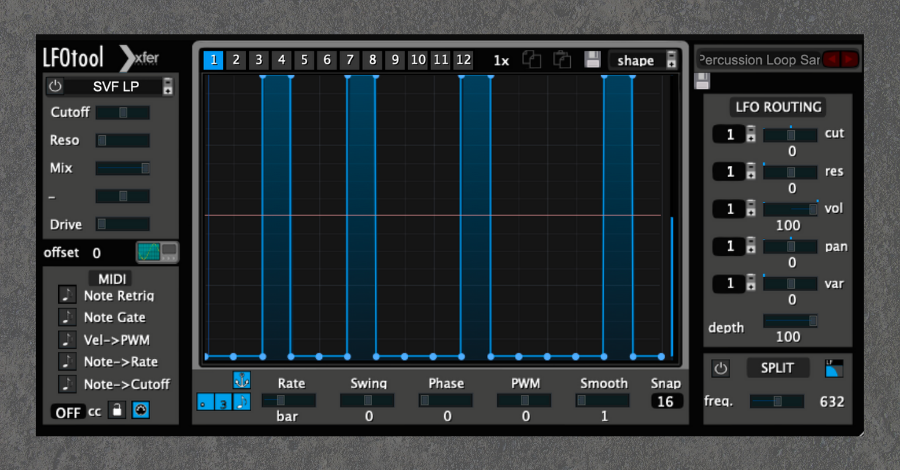The height and width of the screenshot is (470, 900).
Task: Switch to graph tab 4
Action: [281, 60]
